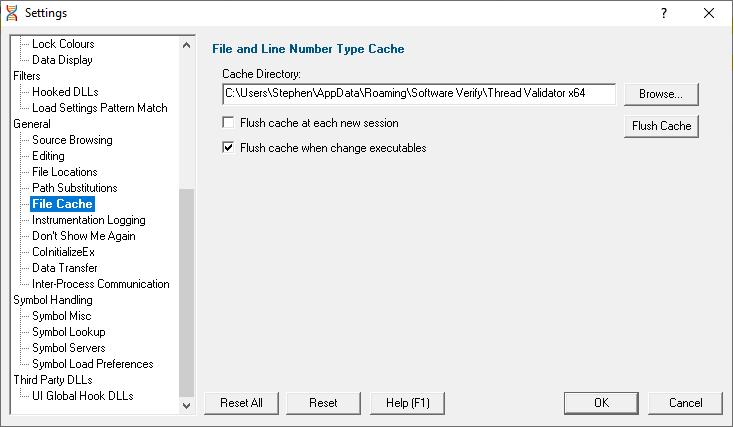Click the settings tree scrollbar thumb
Screen dimensions: 733x427
point(187,293)
